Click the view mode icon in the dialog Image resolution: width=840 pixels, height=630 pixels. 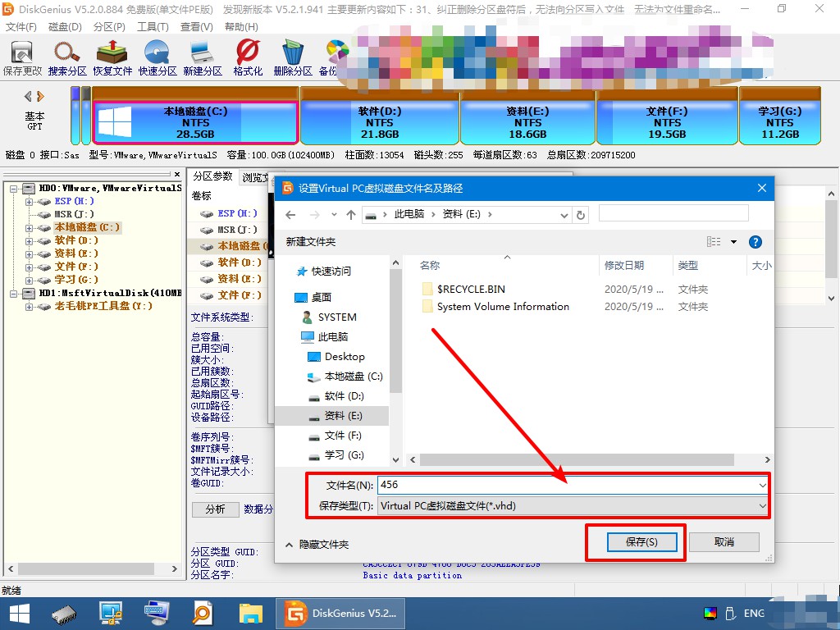click(x=714, y=242)
